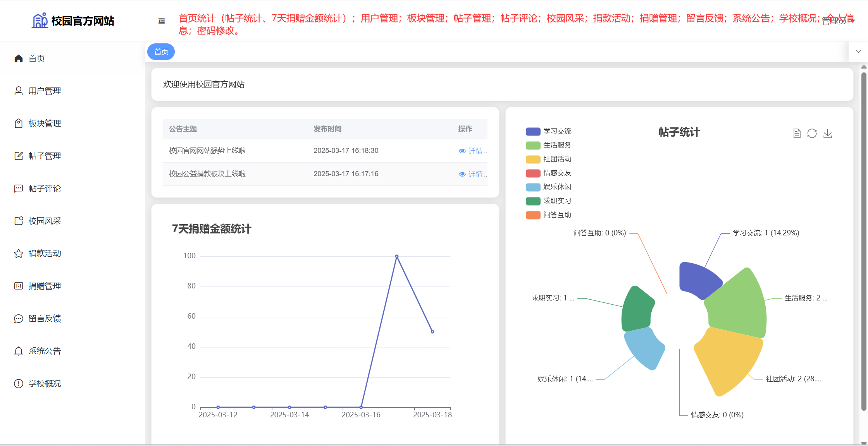Click the campus website logo icon
The width and height of the screenshot is (868, 446).
click(x=40, y=21)
